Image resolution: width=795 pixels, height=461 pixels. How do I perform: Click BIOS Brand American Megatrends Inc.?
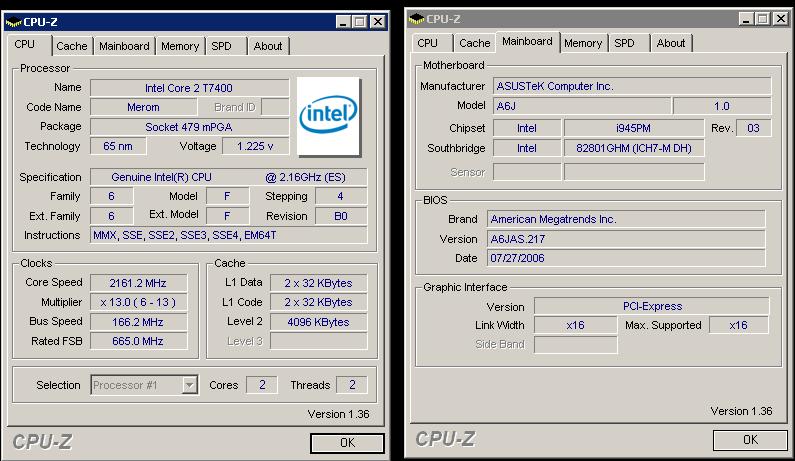[626, 219]
